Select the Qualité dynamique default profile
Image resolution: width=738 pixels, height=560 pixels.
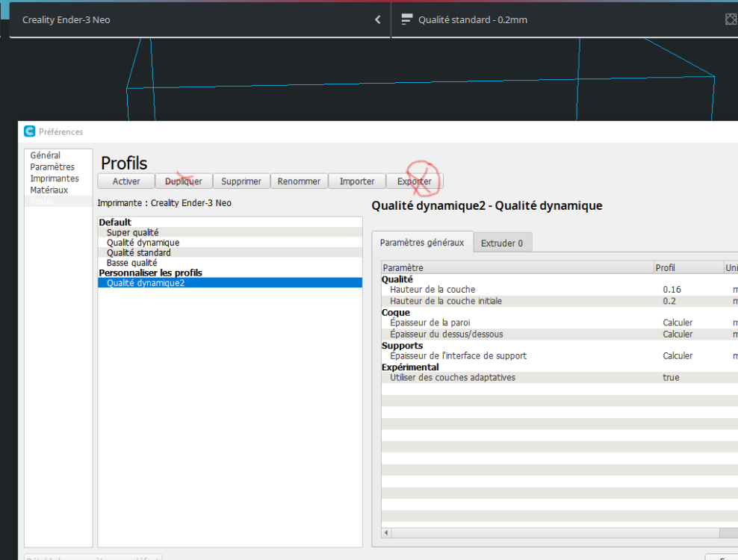[230, 243]
